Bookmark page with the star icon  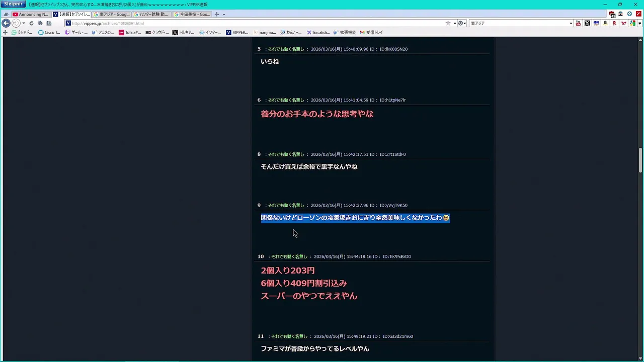coord(448,23)
